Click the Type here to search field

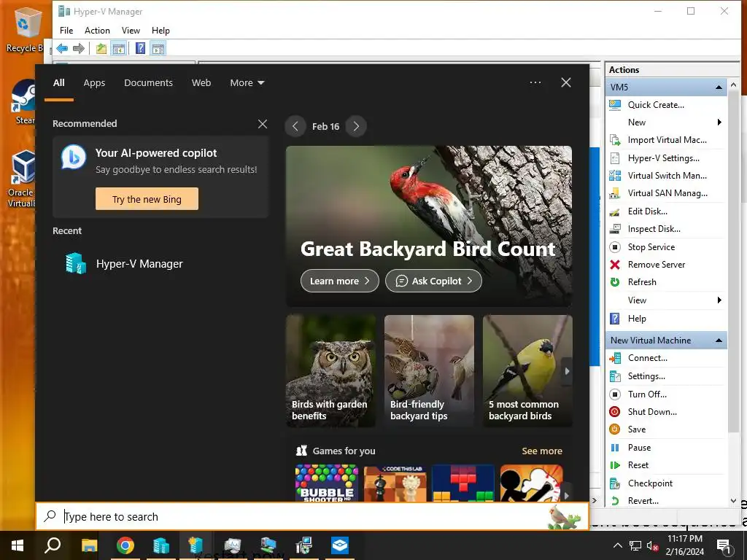[x=312, y=516]
